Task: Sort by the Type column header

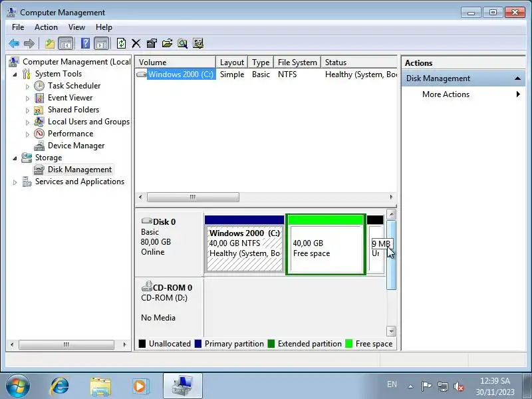Action: [x=261, y=63]
